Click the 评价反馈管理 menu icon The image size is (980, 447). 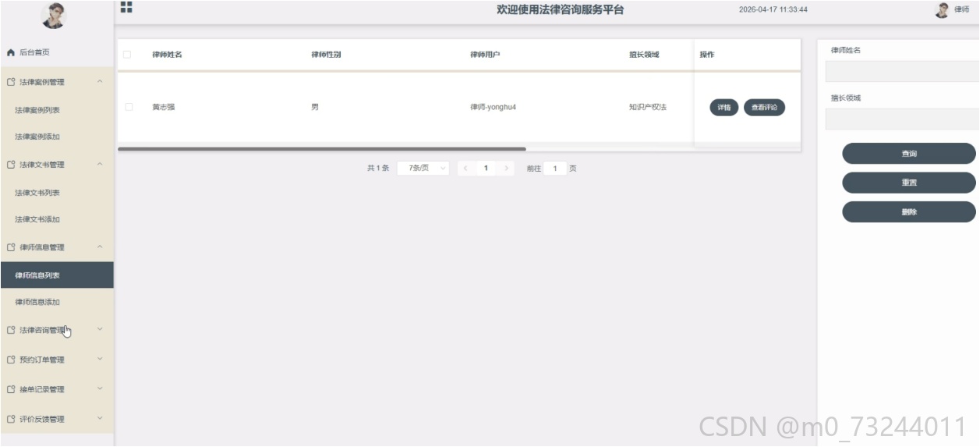coord(11,419)
